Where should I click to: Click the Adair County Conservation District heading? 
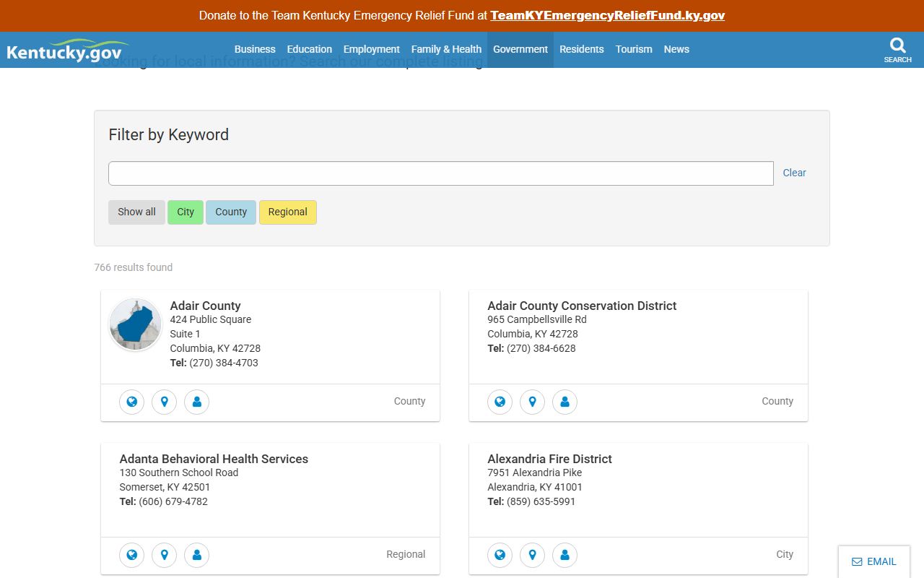coord(582,306)
